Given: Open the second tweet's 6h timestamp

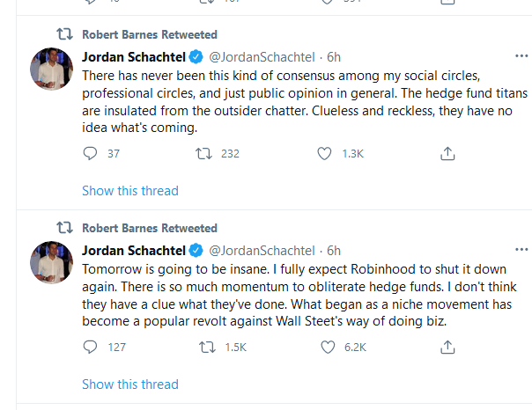Looking at the screenshot, I should tap(334, 251).
